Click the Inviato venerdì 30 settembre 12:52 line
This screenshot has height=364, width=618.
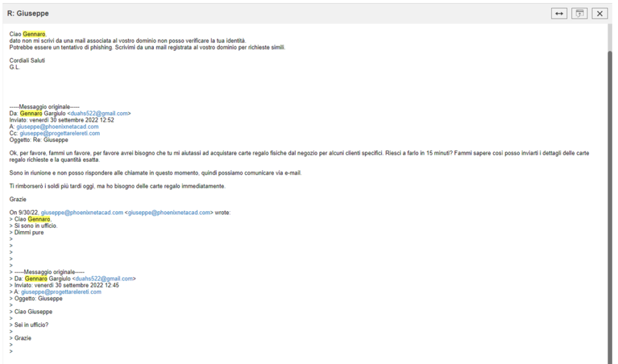(62, 120)
